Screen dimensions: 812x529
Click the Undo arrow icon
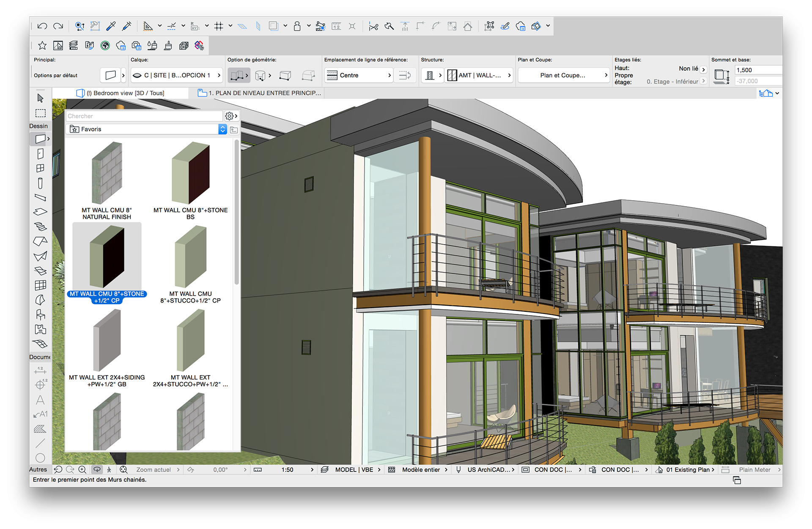(x=42, y=26)
